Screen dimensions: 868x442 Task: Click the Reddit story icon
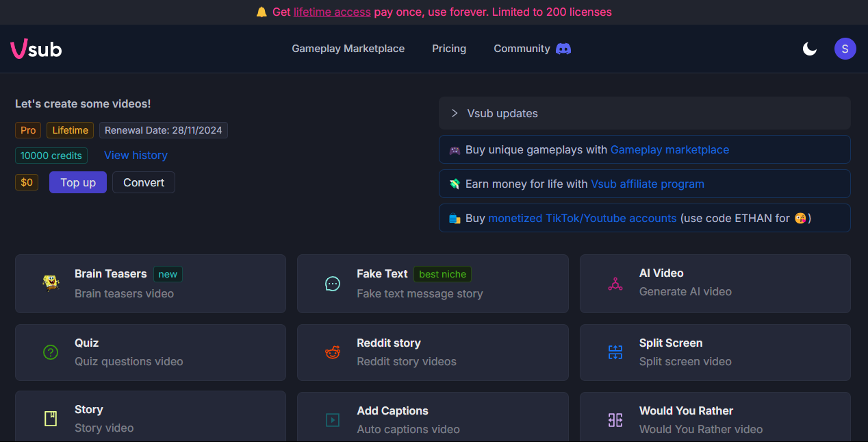[333, 353]
